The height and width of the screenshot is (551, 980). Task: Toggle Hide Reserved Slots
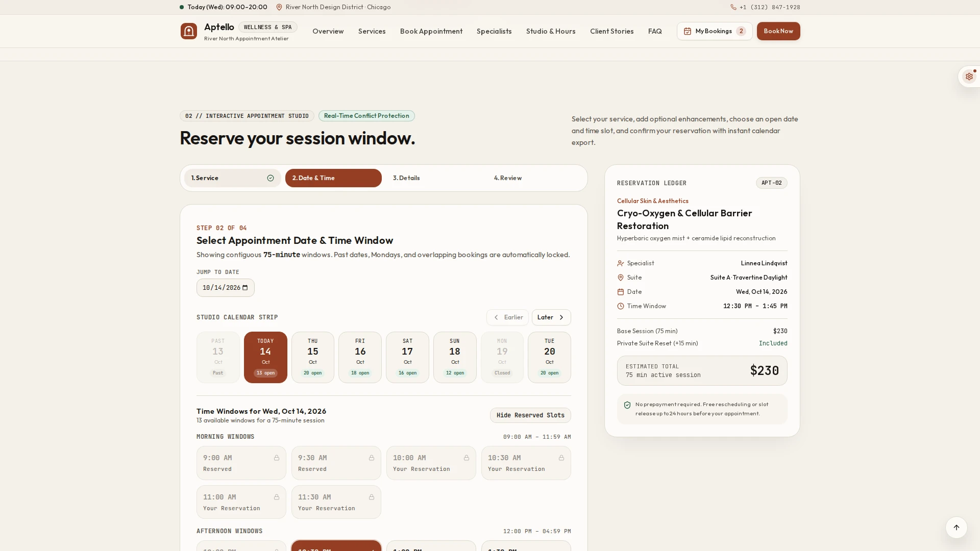[530, 415]
